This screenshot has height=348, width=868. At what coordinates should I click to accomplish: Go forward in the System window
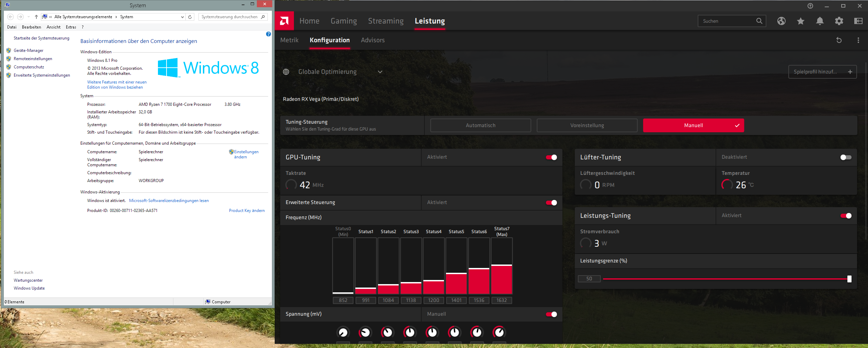pos(21,17)
